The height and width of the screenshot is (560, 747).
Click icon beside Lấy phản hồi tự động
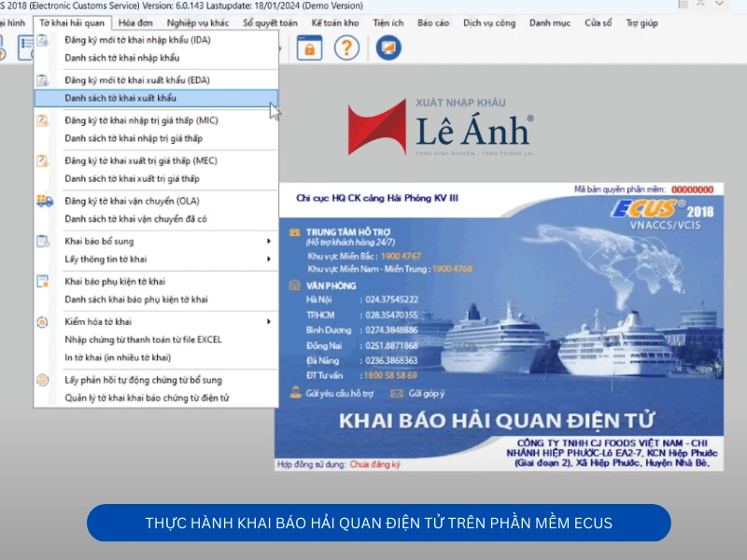click(x=44, y=381)
